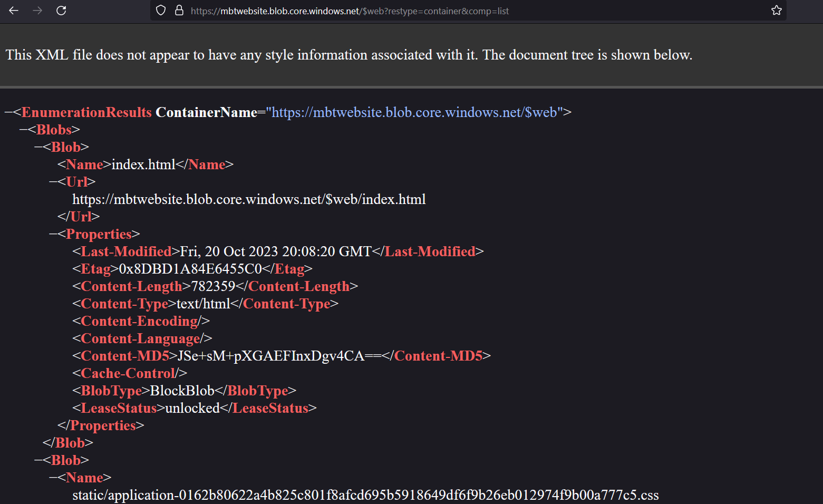Open the padlock site security panel
This screenshot has height=504, width=823.
point(179,11)
